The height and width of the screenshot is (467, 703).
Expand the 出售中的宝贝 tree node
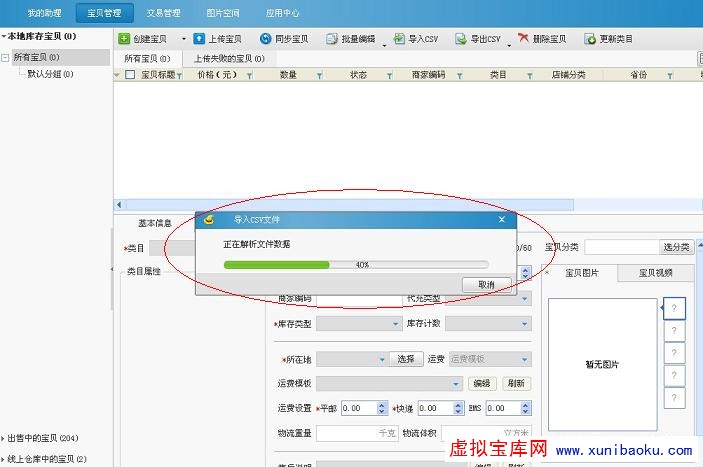click(x=4, y=439)
